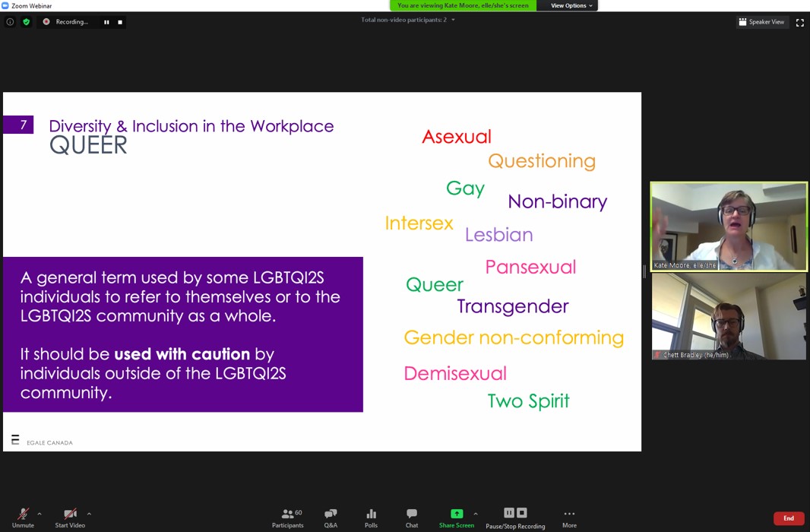This screenshot has height=532, width=810.
Task: Click the muted mic icon on Chett Bradley
Action: pyautogui.click(x=657, y=355)
